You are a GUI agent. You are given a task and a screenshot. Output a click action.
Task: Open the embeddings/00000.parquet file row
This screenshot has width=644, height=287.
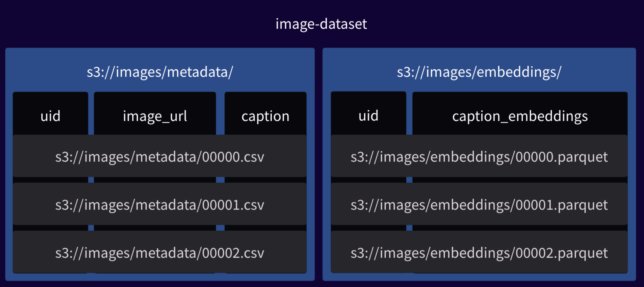pos(479,156)
